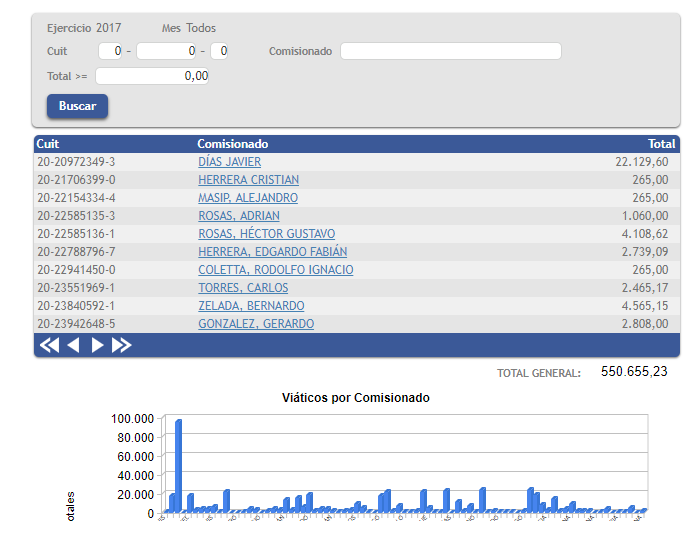Go to next page of results
The height and width of the screenshot is (535, 688).
(97, 345)
